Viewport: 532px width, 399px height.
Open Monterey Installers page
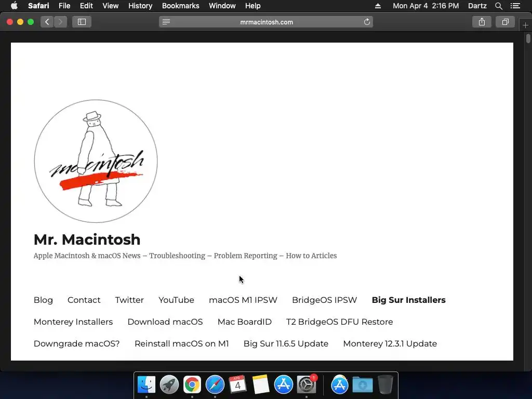click(x=73, y=322)
